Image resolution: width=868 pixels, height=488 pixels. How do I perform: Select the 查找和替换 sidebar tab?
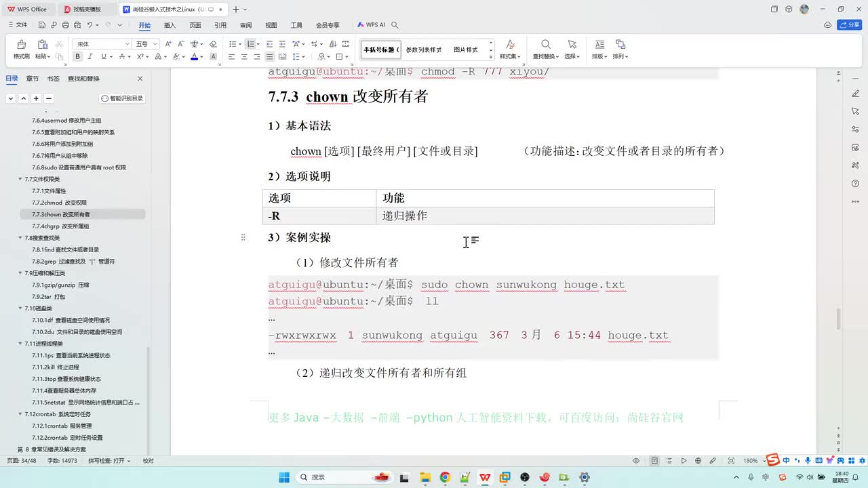83,79
